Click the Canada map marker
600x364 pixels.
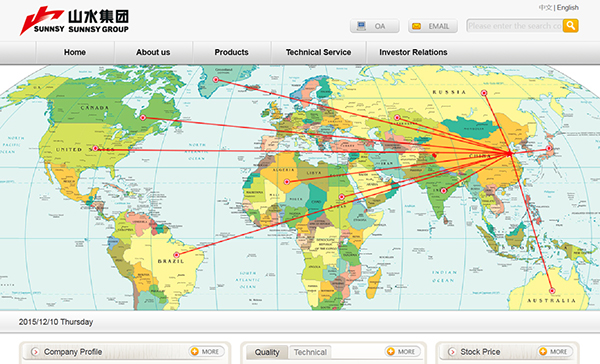click(x=143, y=118)
